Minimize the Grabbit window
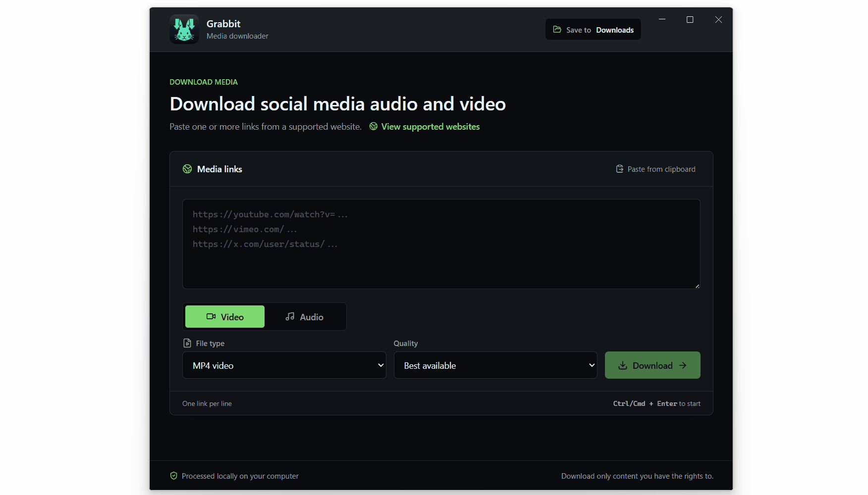This screenshot has width=868, height=495. point(662,20)
